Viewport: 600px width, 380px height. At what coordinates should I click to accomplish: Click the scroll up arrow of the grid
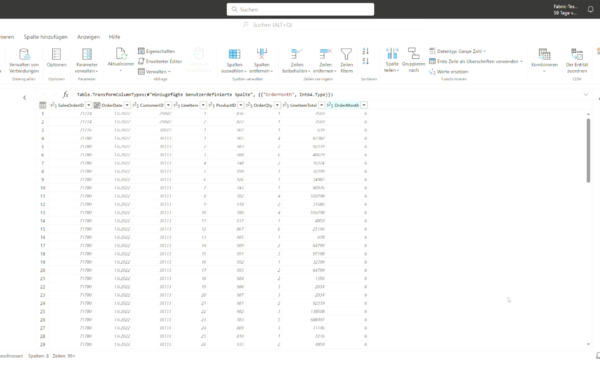pyautogui.click(x=588, y=114)
